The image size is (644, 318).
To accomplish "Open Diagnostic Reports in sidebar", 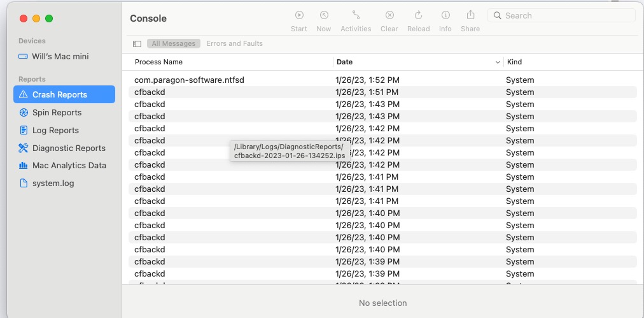I will point(64,148).
